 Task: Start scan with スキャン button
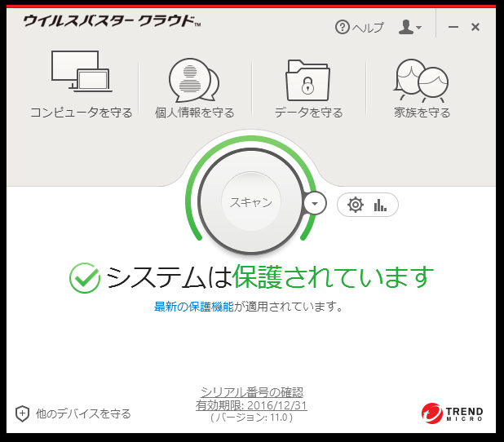click(251, 201)
